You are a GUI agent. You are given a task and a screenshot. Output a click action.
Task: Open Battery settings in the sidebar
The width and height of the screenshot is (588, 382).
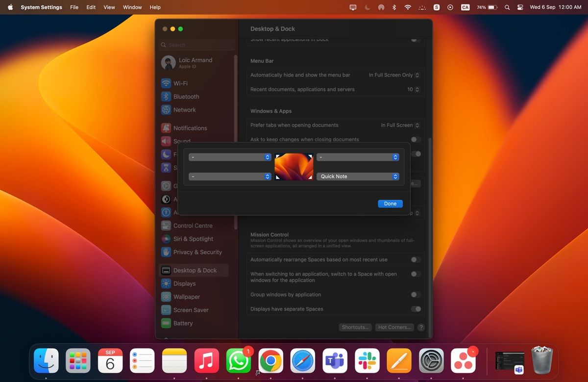tap(184, 323)
